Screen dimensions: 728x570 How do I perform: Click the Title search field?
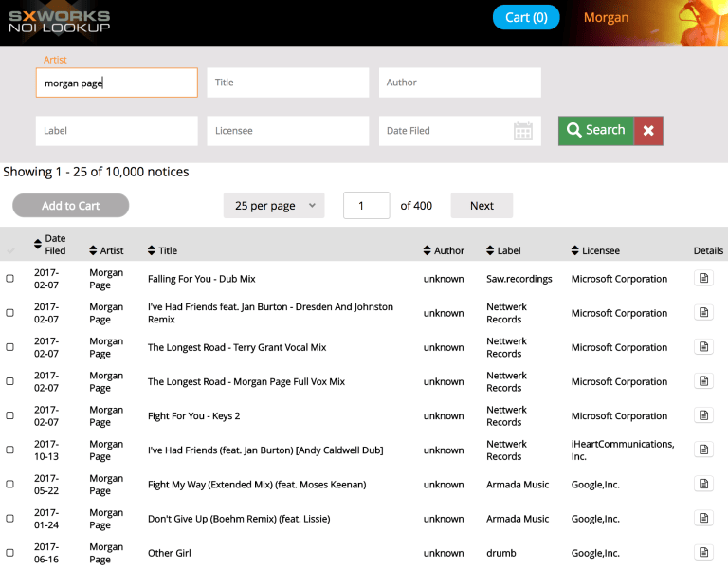point(288,83)
